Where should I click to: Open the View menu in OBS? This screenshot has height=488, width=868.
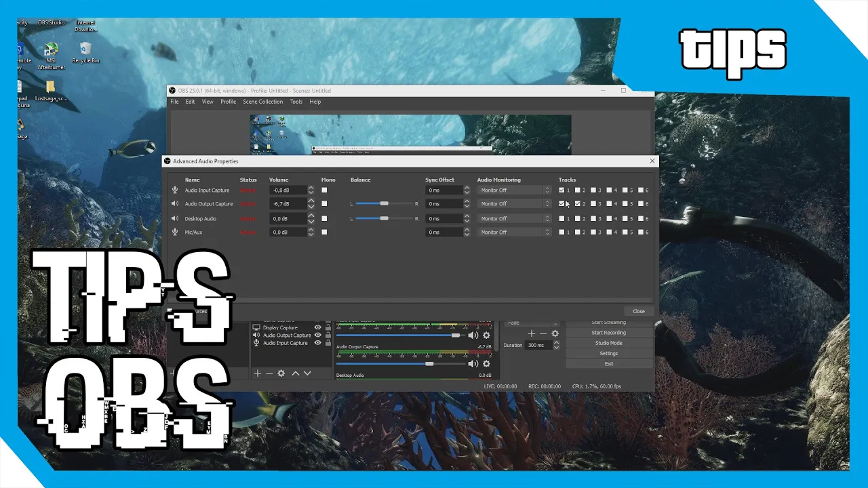pos(208,102)
